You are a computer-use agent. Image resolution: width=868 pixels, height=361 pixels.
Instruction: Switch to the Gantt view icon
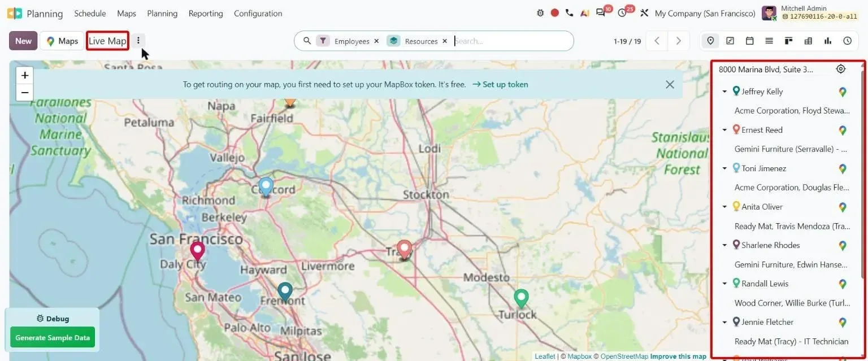[x=730, y=41]
